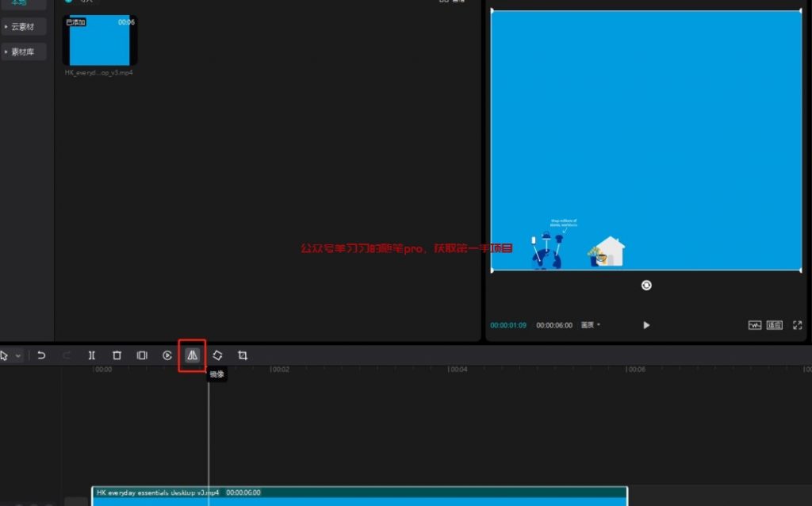Click the Reverse playback icon

(167, 355)
